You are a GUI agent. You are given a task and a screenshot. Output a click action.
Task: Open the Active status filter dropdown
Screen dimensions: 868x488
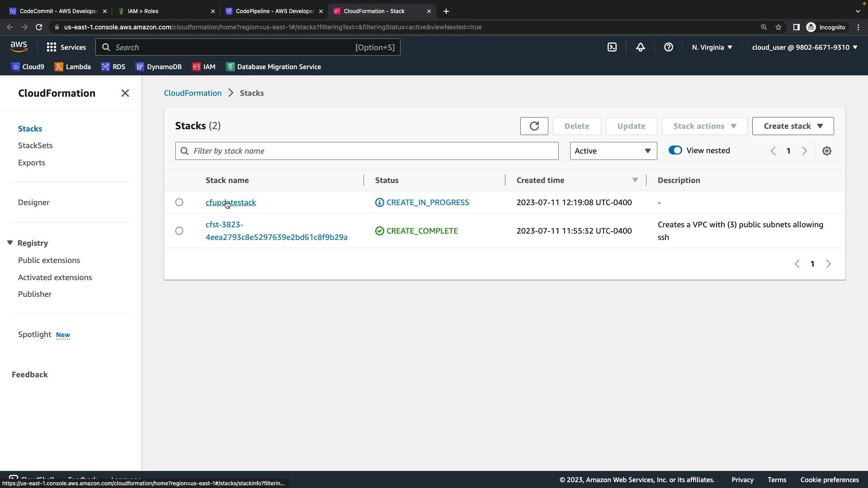(613, 151)
